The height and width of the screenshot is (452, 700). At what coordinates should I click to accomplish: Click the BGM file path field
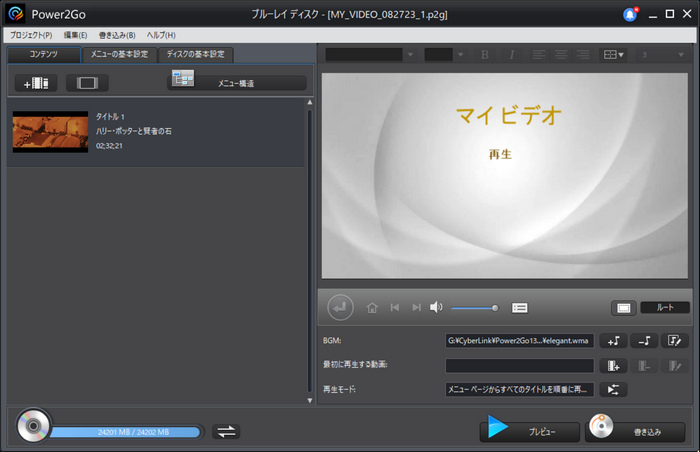click(x=520, y=341)
